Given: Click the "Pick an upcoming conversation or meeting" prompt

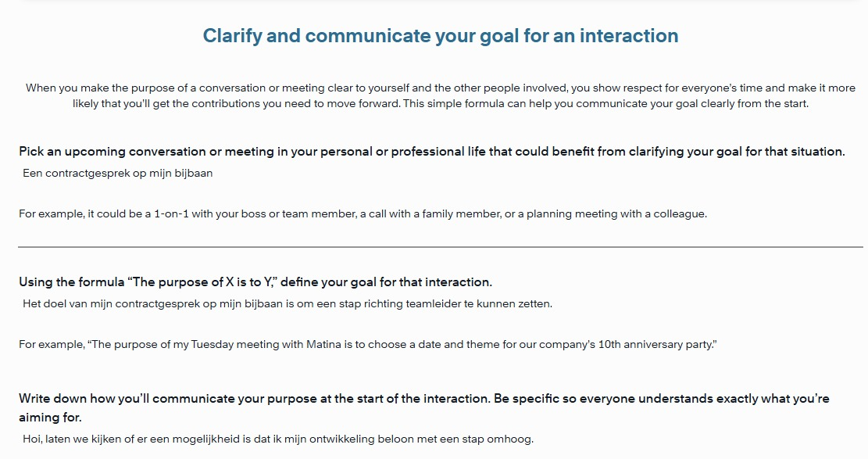Looking at the screenshot, I should tap(432, 152).
